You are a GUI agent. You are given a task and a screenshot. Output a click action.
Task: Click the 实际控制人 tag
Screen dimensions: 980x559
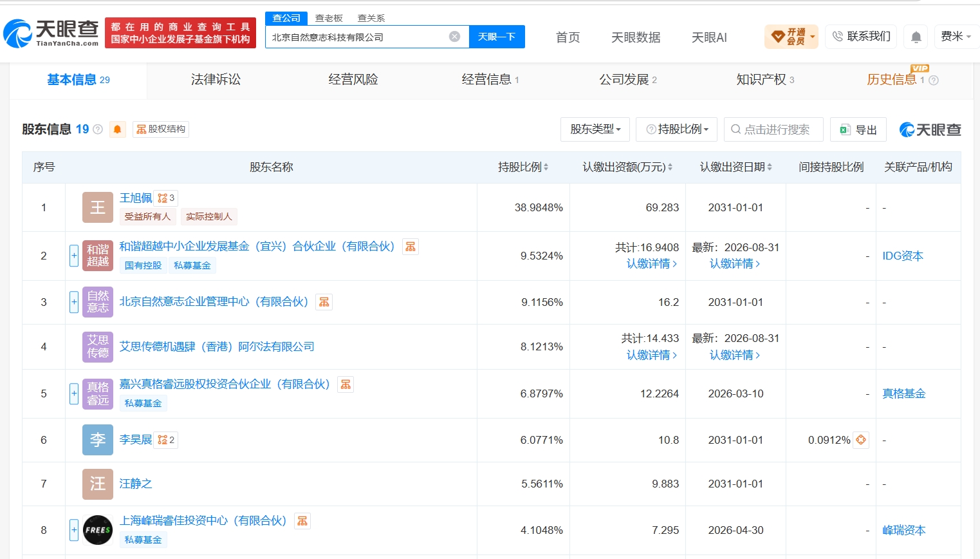coord(209,217)
